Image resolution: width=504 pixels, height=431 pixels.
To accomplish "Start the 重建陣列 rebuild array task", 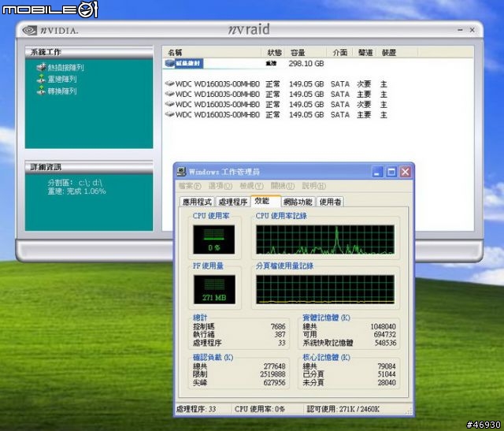I will [x=57, y=79].
